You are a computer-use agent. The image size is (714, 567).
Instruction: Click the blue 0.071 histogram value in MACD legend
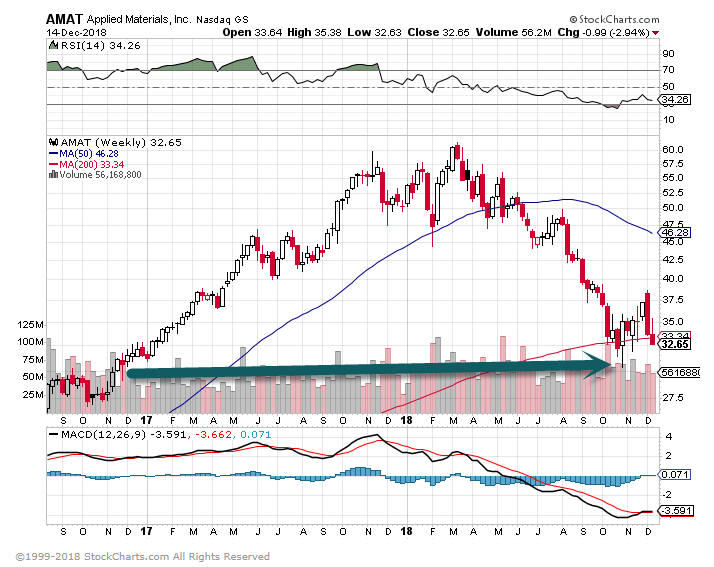(x=255, y=434)
